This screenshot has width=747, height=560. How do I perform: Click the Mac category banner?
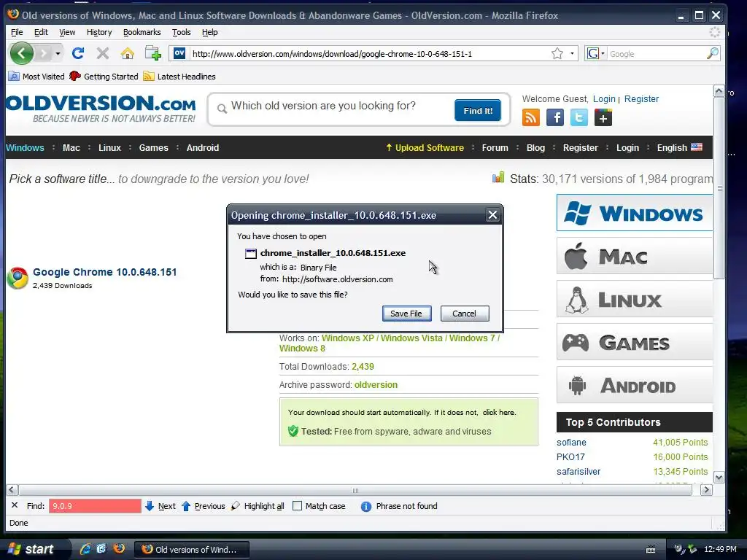[x=635, y=256]
